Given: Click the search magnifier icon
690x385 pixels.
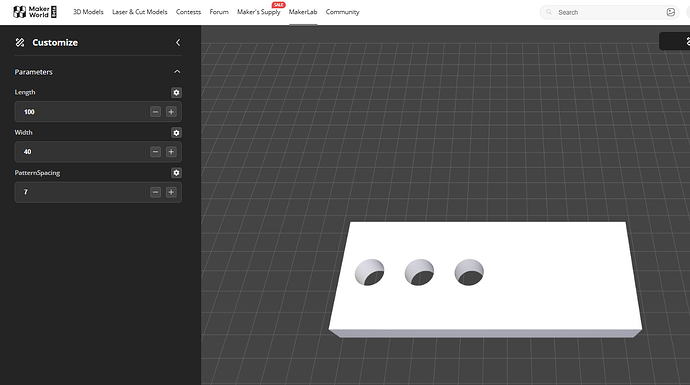Looking at the screenshot, I should point(549,12).
